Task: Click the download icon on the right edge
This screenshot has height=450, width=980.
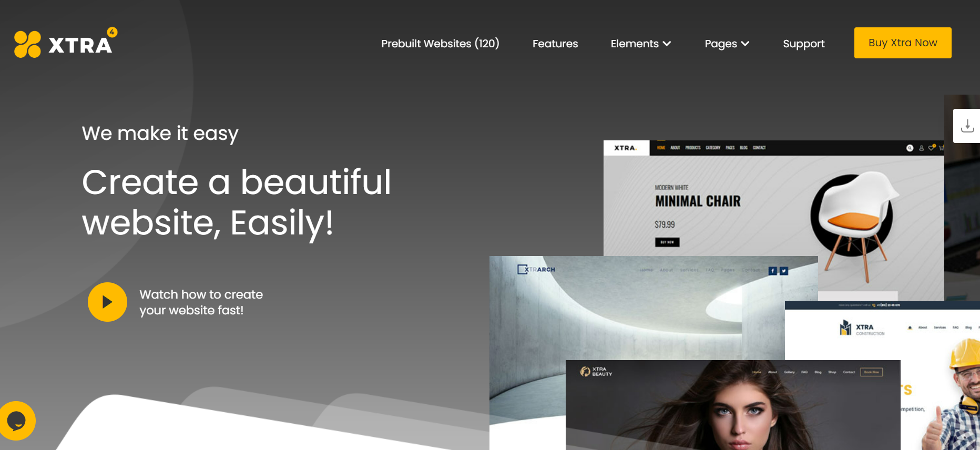Action: (x=967, y=126)
